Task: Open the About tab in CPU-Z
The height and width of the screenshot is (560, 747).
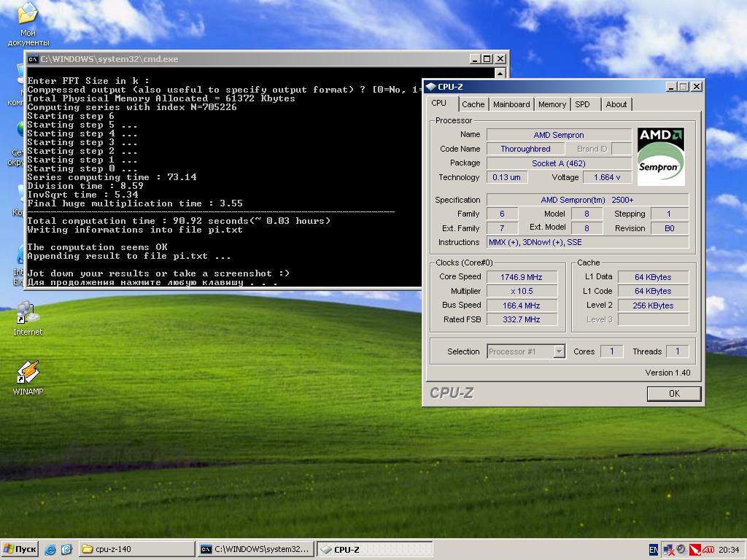Action: click(616, 104)
